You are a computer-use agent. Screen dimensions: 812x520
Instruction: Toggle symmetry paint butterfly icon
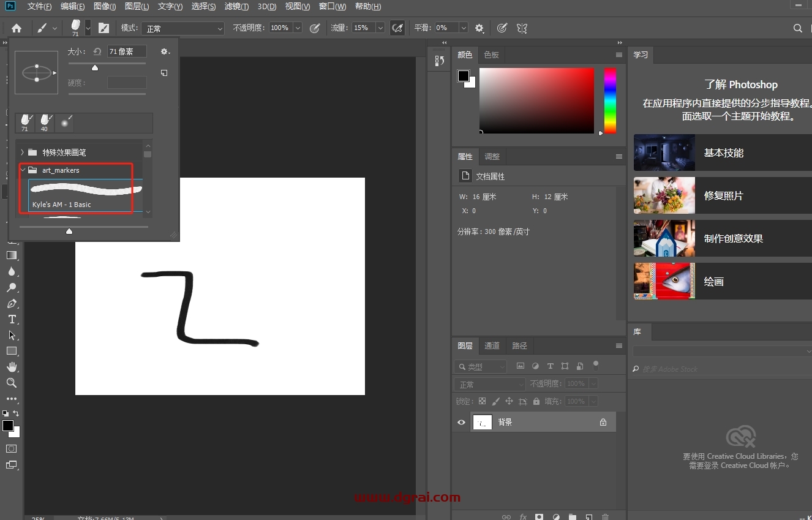click(522, 28)
